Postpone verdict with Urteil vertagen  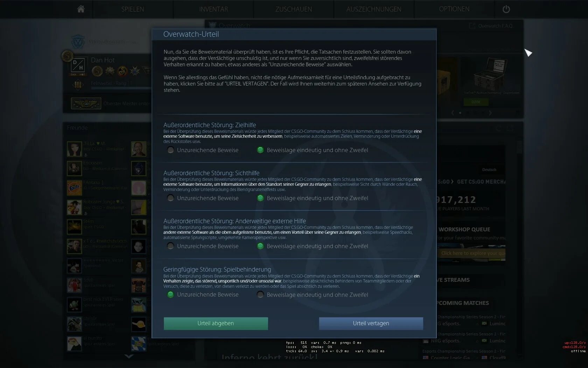click(x=371, y=323)
